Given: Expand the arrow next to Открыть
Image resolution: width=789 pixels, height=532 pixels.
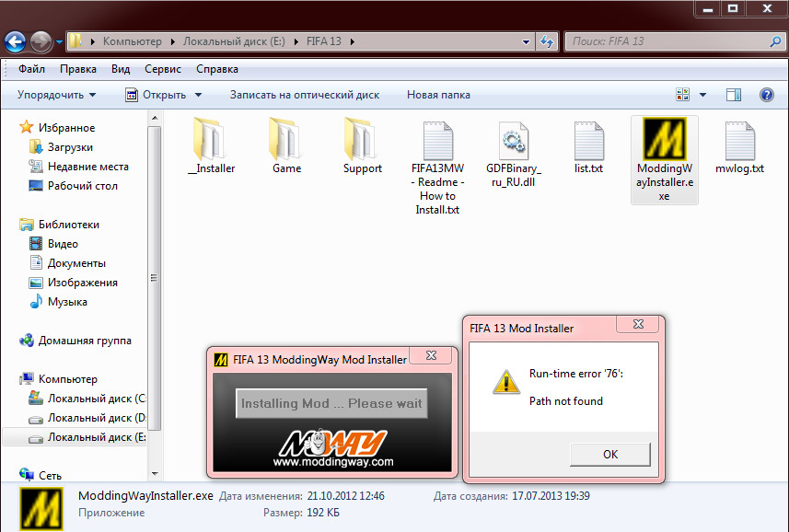Looking at the screenshot, I should tap(198, 95).
